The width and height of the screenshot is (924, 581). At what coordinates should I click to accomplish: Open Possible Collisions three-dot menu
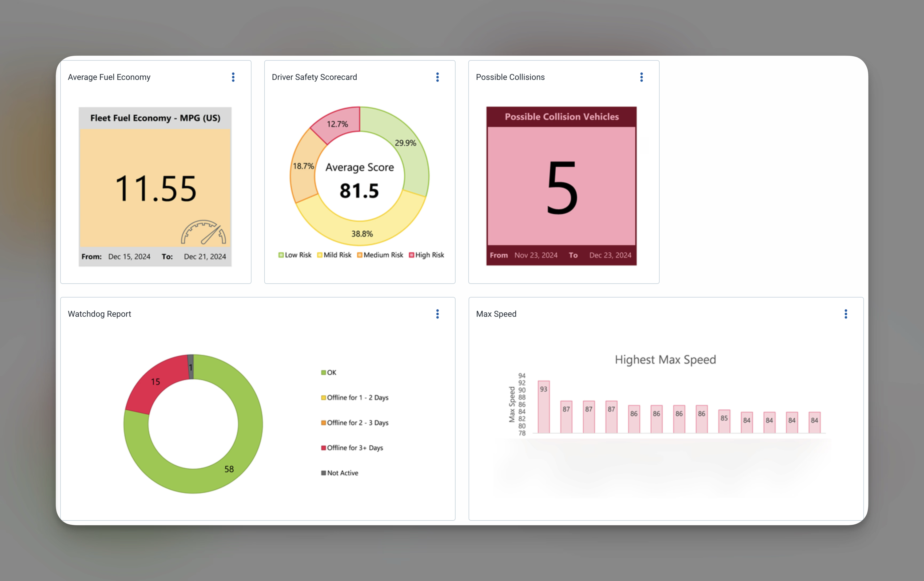(641, 77)
